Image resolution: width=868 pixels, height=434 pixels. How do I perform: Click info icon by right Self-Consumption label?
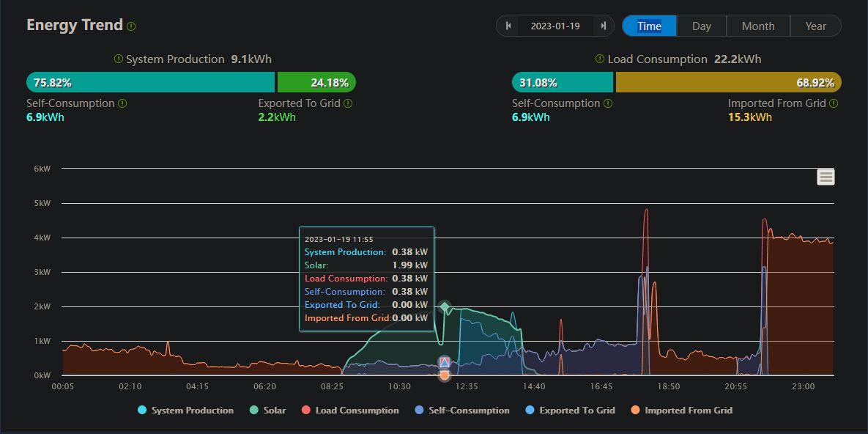click(608, 103)
